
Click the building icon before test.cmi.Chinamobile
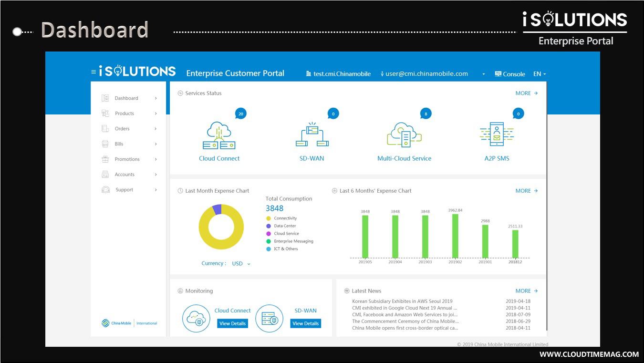[309, 74]
